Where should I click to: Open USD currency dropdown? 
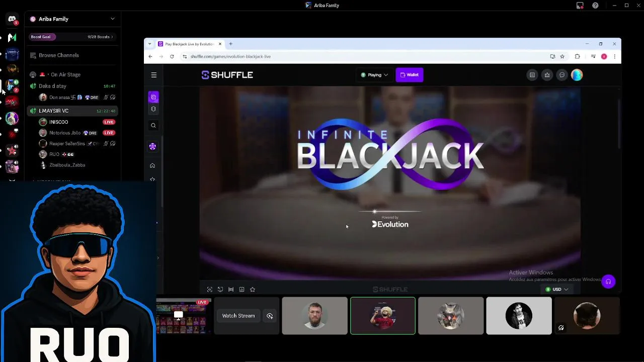click(x=557, y=289)
